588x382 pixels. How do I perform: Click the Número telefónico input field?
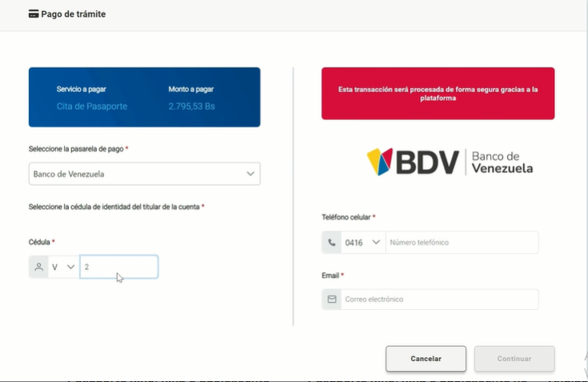[x=461, y=243]
